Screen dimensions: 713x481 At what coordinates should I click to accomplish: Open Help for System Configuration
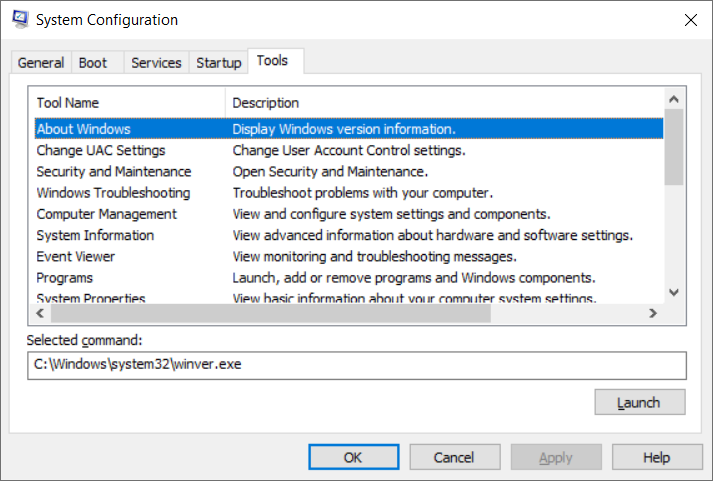pos(657,457)
